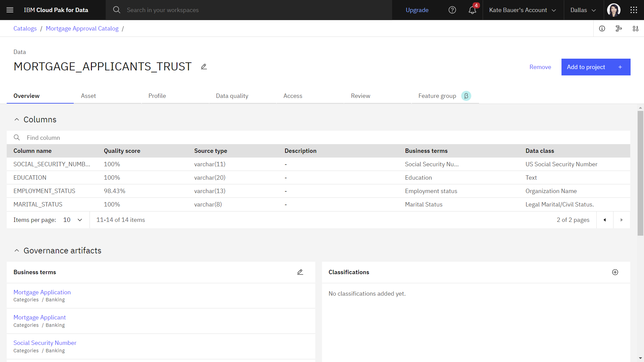Open the Social Security Number business term
644x362 pixels.
click(45, 343)
